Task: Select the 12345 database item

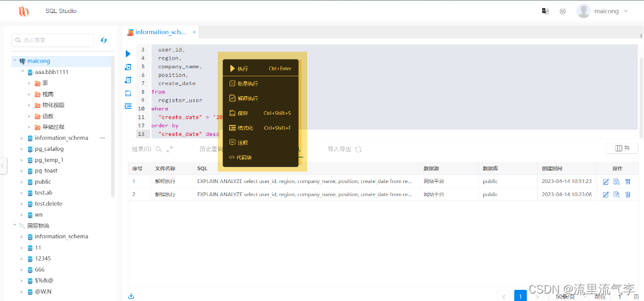Action: tap(43, 259)
